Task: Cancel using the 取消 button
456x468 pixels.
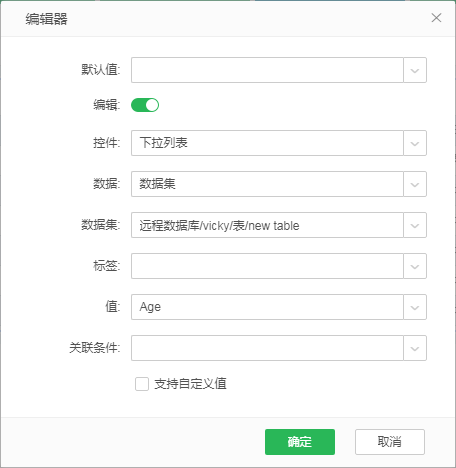Action: pos(390,442)
